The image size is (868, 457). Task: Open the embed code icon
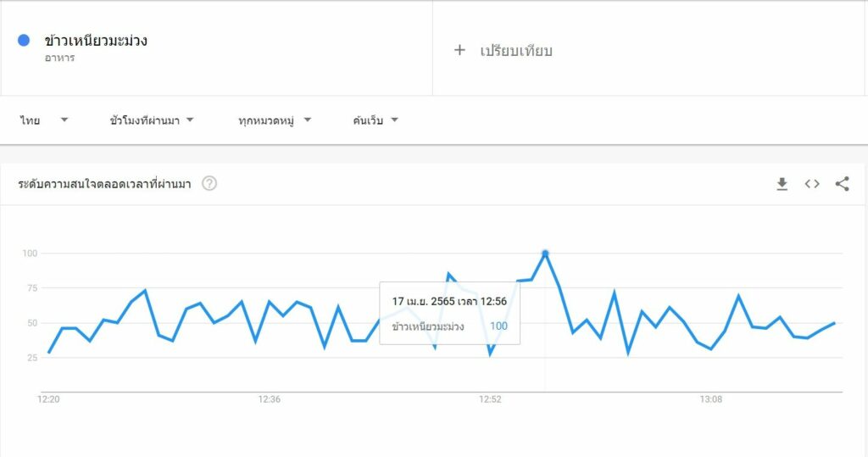coord(811,184)
